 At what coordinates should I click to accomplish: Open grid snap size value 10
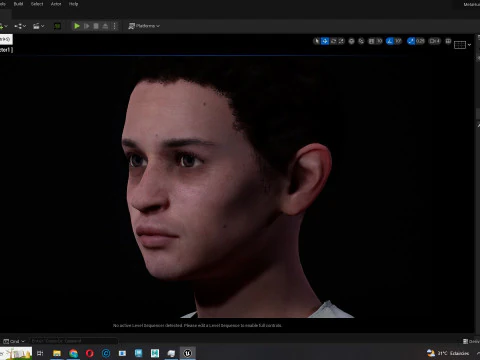(x=379, y=41)
